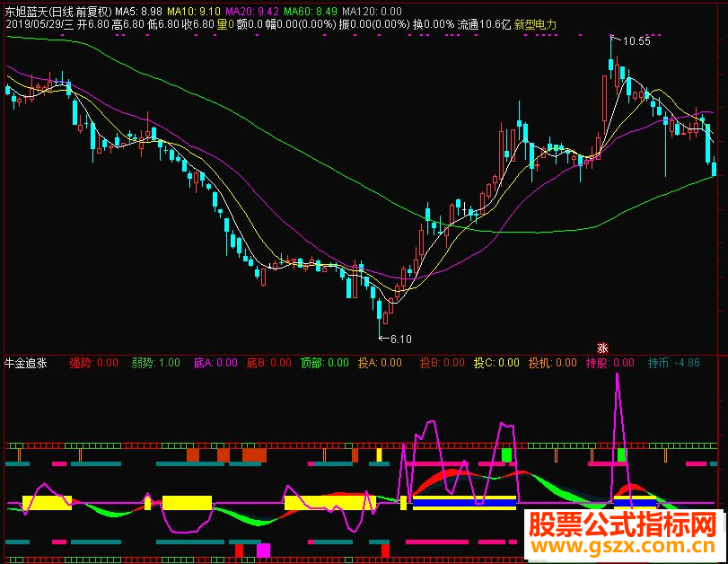Image resolution: width=728 pixels, height=564 pixels.
Task: Select the 顶部: 0.00 indicator value
Action: [325, 363]
